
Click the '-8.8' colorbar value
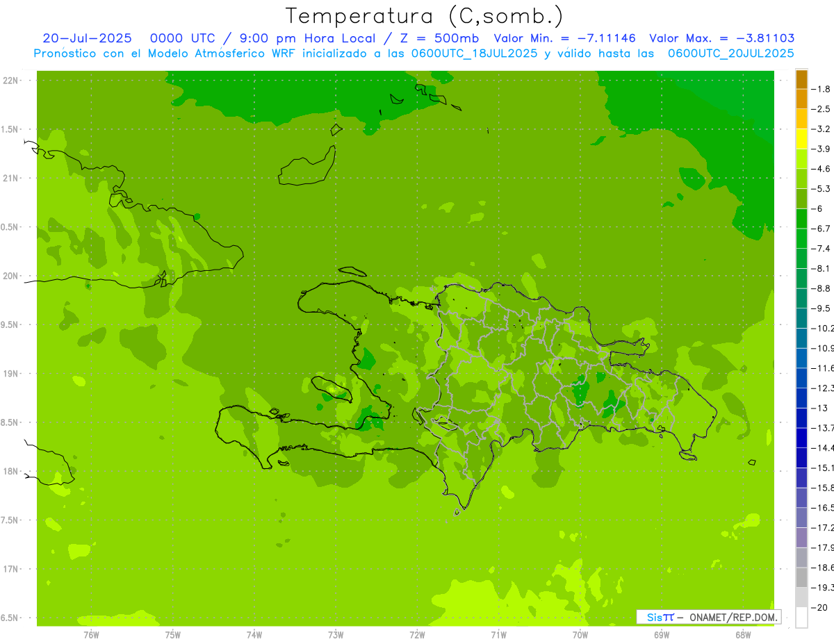(x=821, y=288)
